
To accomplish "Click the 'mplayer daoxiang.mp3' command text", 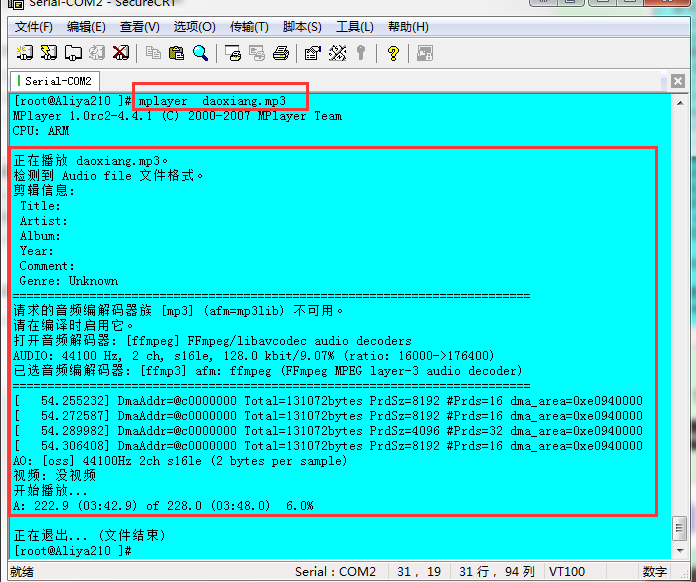I will [212, 101].
